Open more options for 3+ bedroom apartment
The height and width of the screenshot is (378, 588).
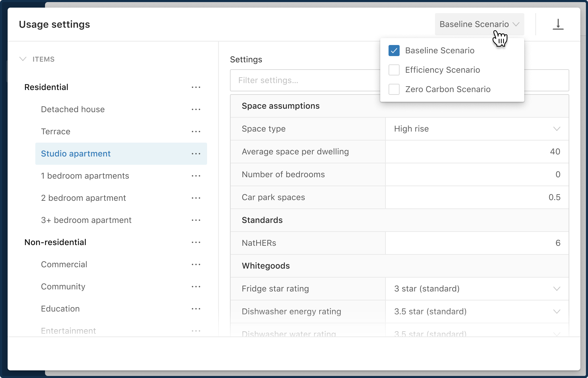[x=196, y=220]
